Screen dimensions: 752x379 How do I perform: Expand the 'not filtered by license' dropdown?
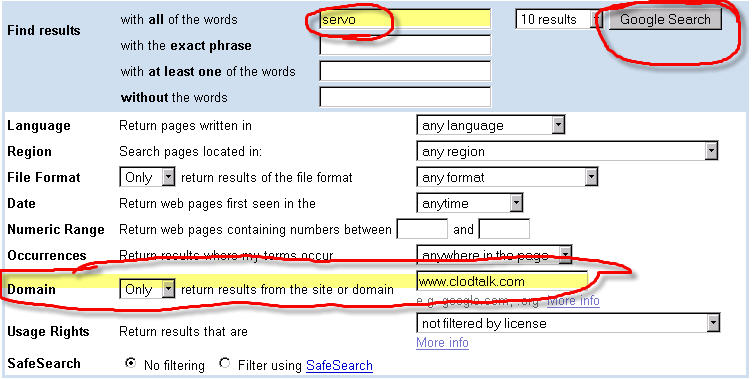point(568,323)
